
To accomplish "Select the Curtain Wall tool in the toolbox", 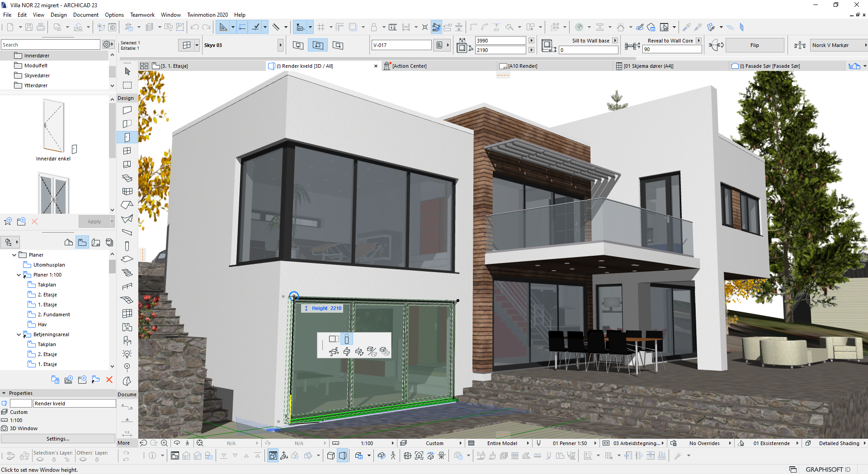I will pyautogui.click(x=127, y=191).
